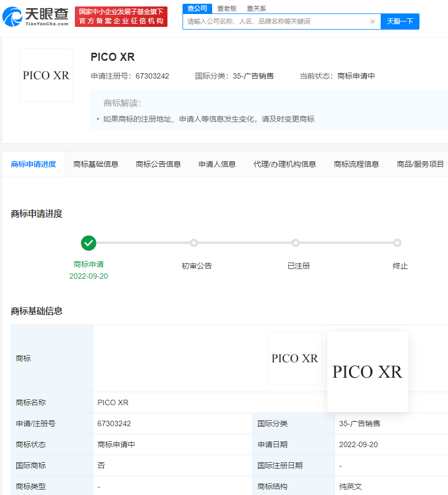Click the 2022-09-20 date under 商标申请

point(88,275)
